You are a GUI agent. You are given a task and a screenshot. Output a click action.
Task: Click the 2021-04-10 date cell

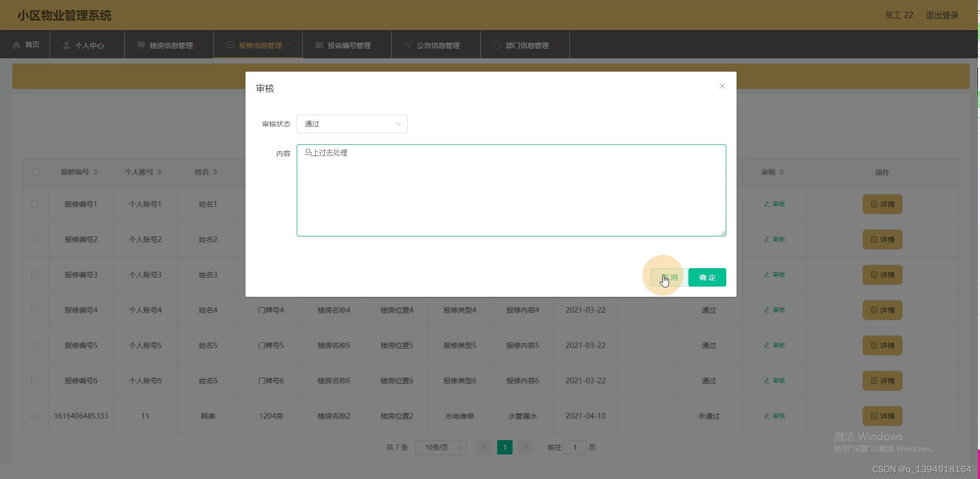(585, 416)
